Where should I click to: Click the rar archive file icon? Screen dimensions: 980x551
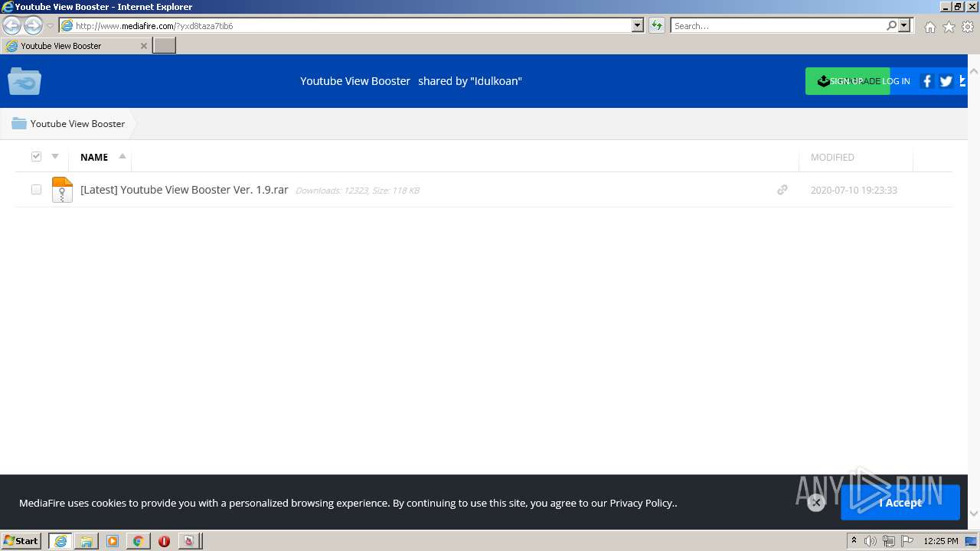click(62, 189)
